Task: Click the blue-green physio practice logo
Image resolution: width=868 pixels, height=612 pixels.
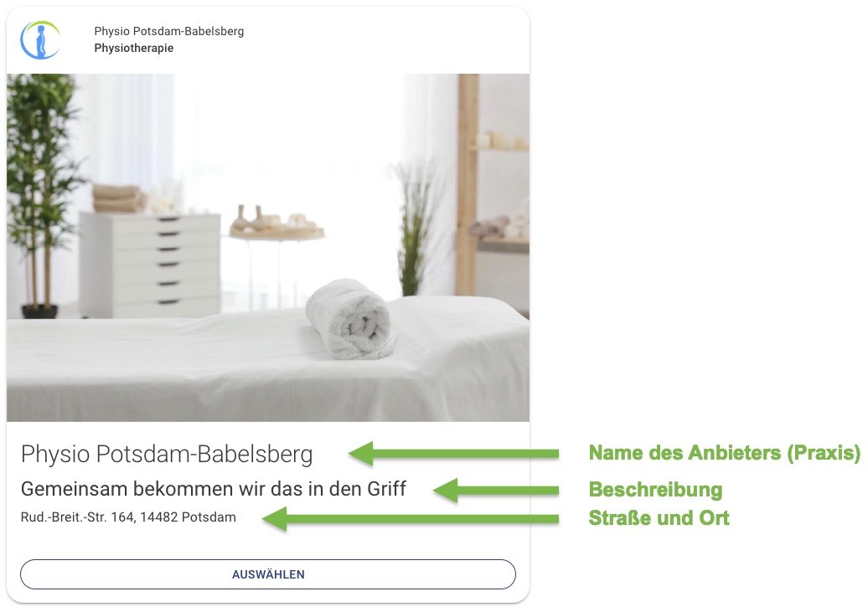Action: (40, 40)
